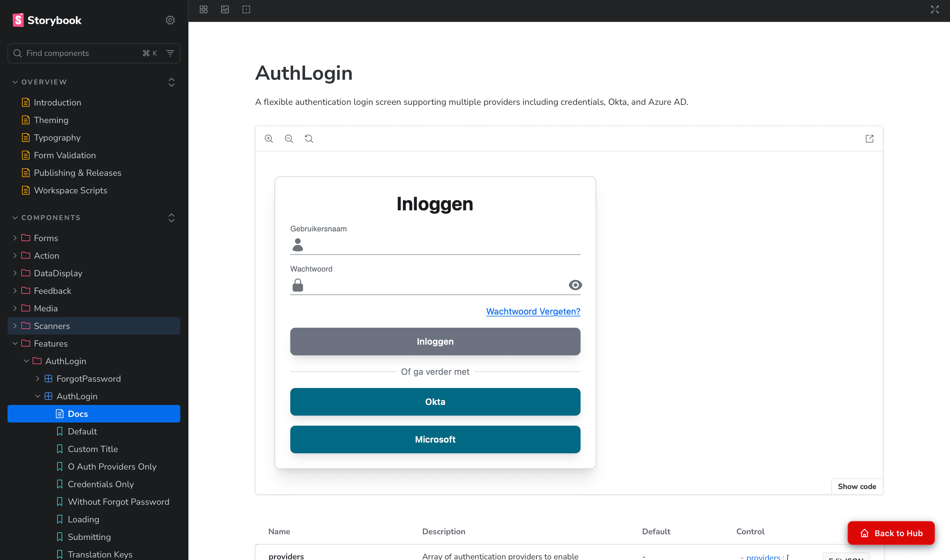Select the Loading story
950x560 pixels.
point(94,519)
